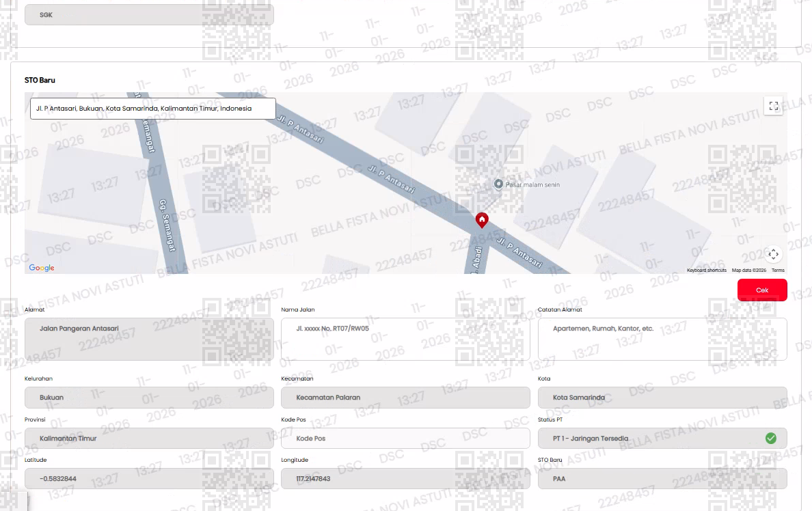Click the Nama Jalan text field
Screen dimensions: 812x511
coord(405,339)
